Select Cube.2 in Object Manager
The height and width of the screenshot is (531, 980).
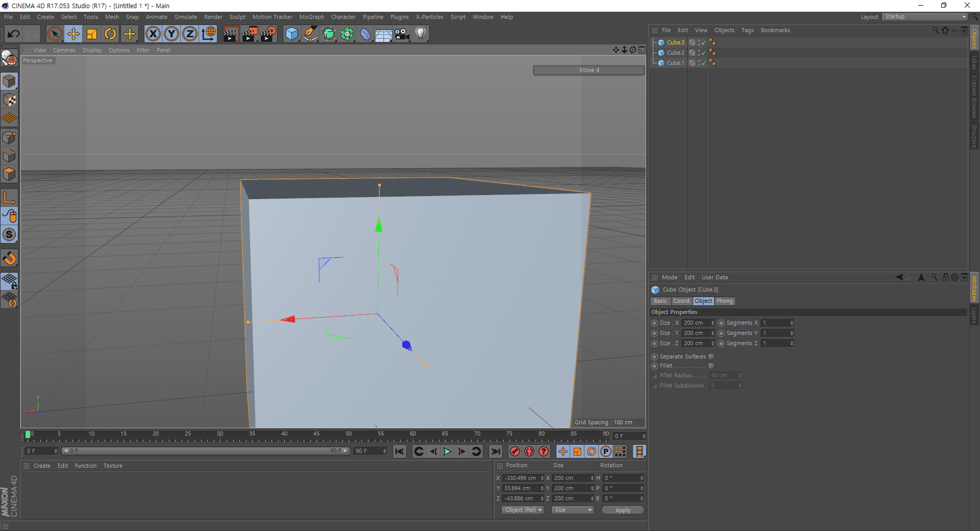coord(675,53)
